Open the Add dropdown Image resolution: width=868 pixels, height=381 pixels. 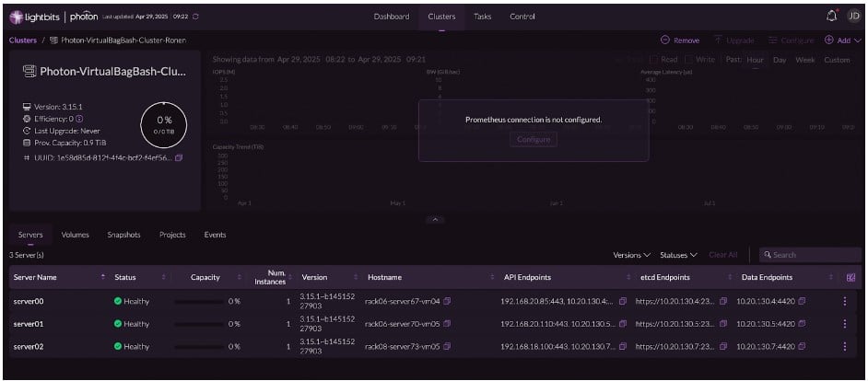(x=843, y=40)
